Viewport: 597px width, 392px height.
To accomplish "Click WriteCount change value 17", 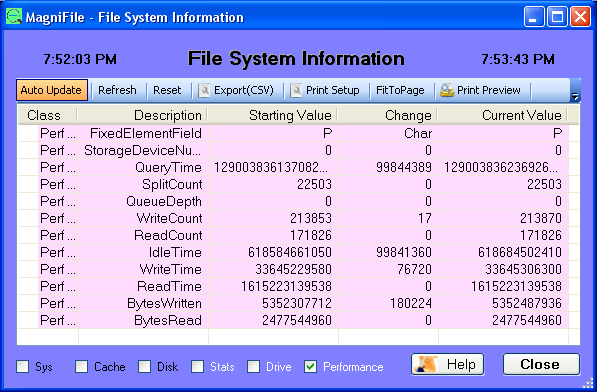I will click(x=425, y=218).
